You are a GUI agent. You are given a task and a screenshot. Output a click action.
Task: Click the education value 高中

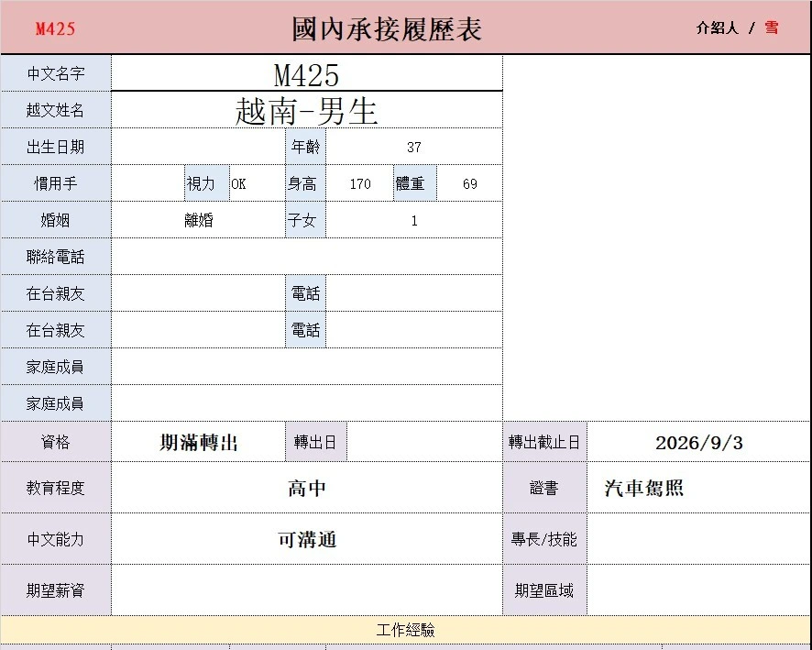point(307,488)
